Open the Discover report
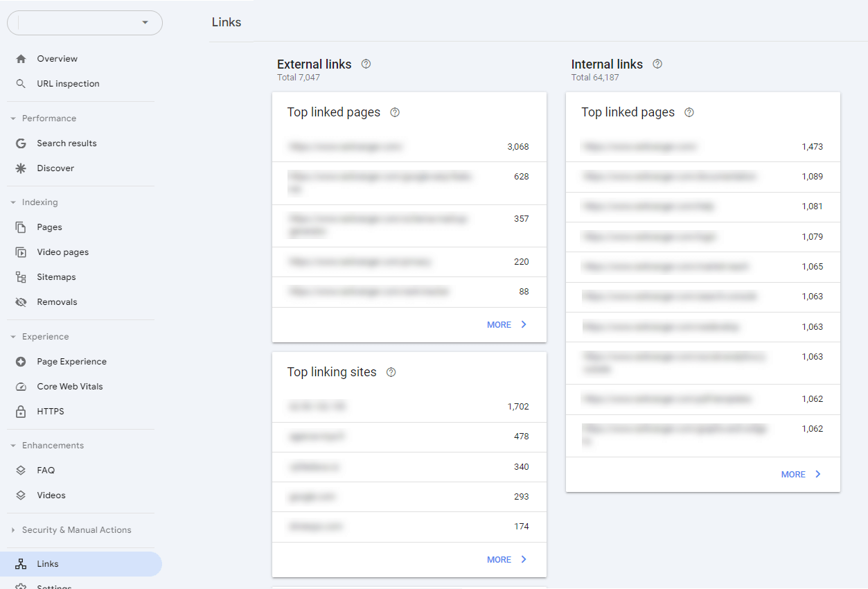The width and height of the screenshot is (868, 589). 55,168
